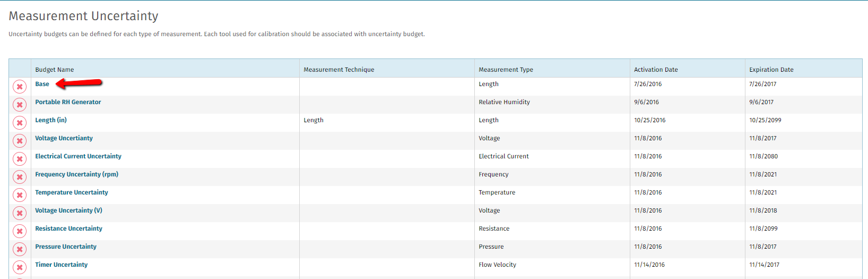Delete the Resistance Uncertainty budget
The width and height of the screenshot is (868, 279).
click(x=20, y=231)
